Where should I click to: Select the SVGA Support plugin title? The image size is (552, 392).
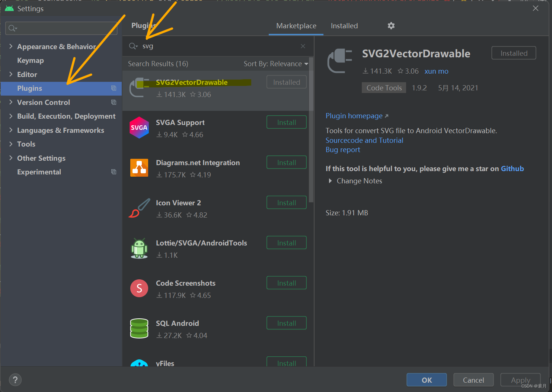pyautogui.click(x=180, y=122)
